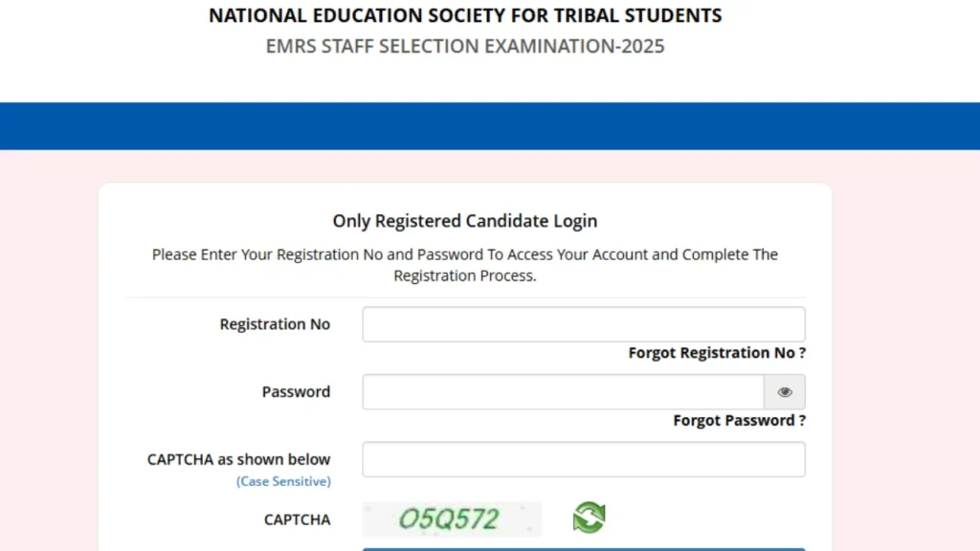980x551 pixels.
Task: Click the EMRS STAFF SELECTION EXAMINATION-2025 subtitle
Action: click(465, 45)
